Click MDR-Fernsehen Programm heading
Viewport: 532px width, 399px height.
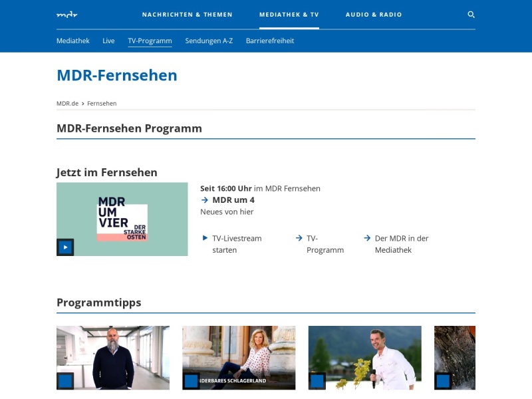pos(129,128)
